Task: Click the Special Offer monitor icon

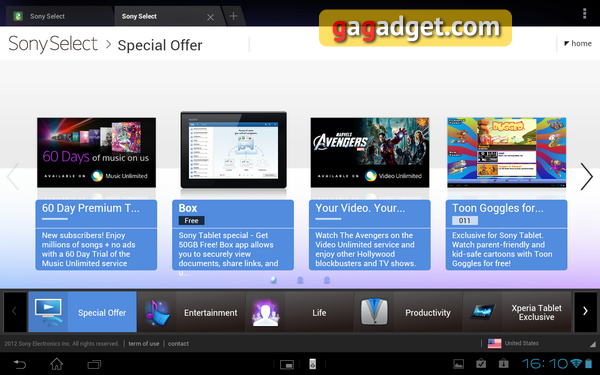Action: point(48,312)
